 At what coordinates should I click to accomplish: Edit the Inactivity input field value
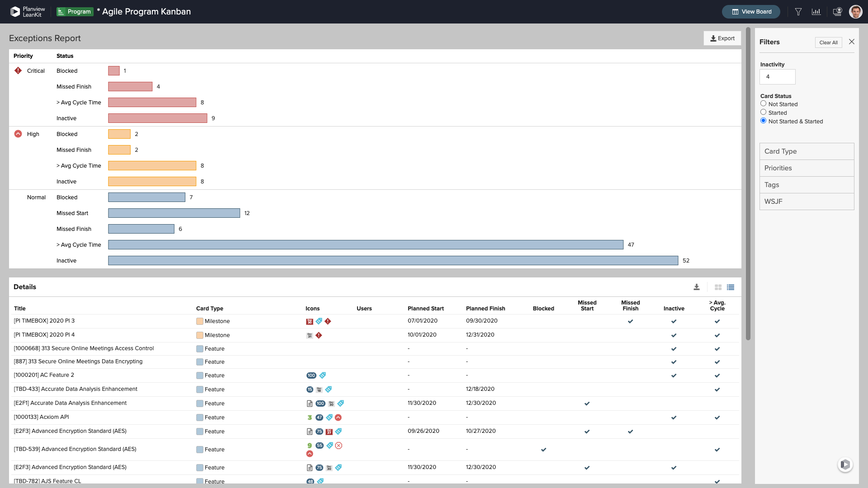pos(778,76)
